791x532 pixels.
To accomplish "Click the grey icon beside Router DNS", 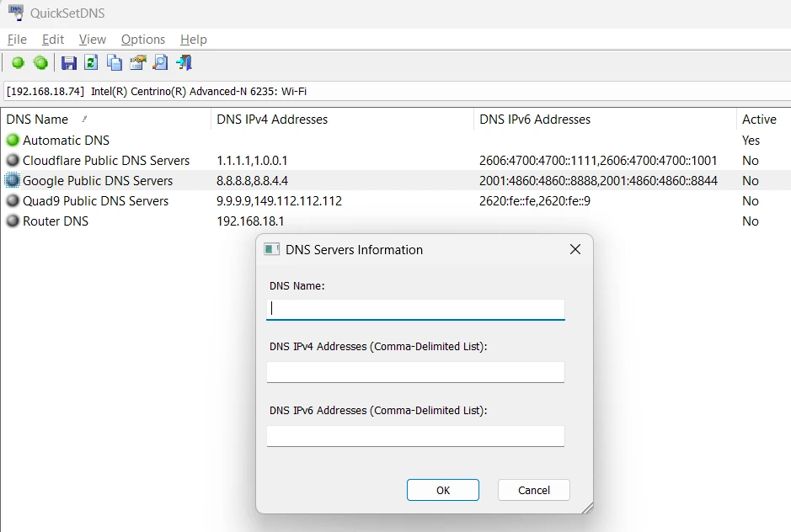I will [13, 221].
